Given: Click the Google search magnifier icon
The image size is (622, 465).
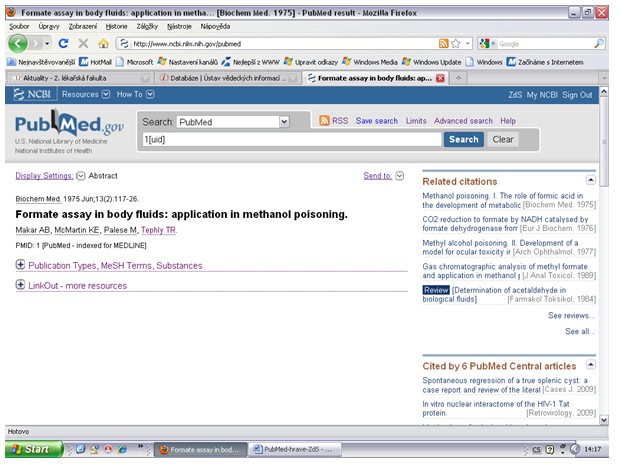Looking at the screenshot, I should [599, 43].
